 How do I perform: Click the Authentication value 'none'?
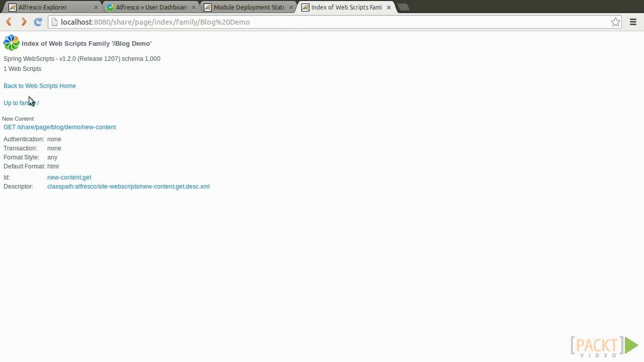coord(54,139)
